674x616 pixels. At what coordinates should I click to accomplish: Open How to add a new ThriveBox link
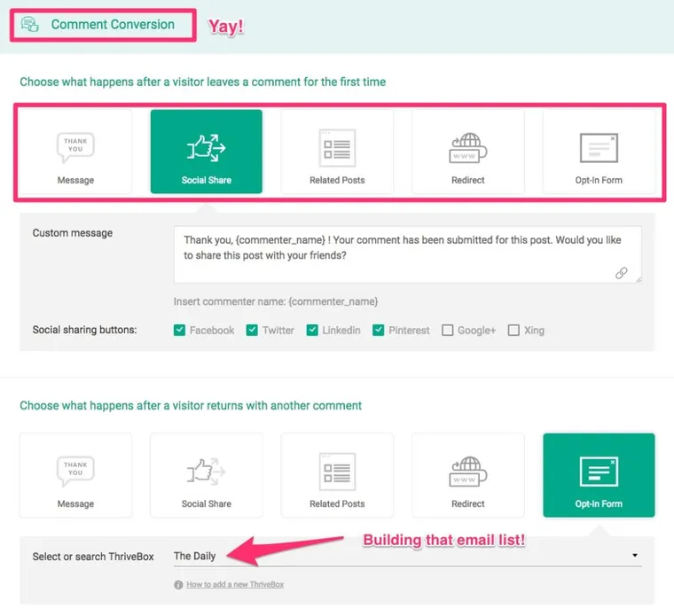235,585
